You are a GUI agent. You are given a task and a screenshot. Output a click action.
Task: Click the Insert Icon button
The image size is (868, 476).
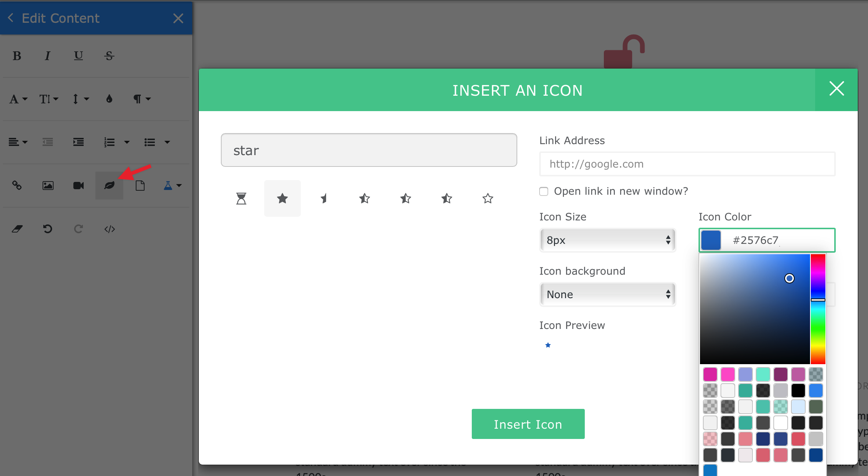(x=528, y=424)
